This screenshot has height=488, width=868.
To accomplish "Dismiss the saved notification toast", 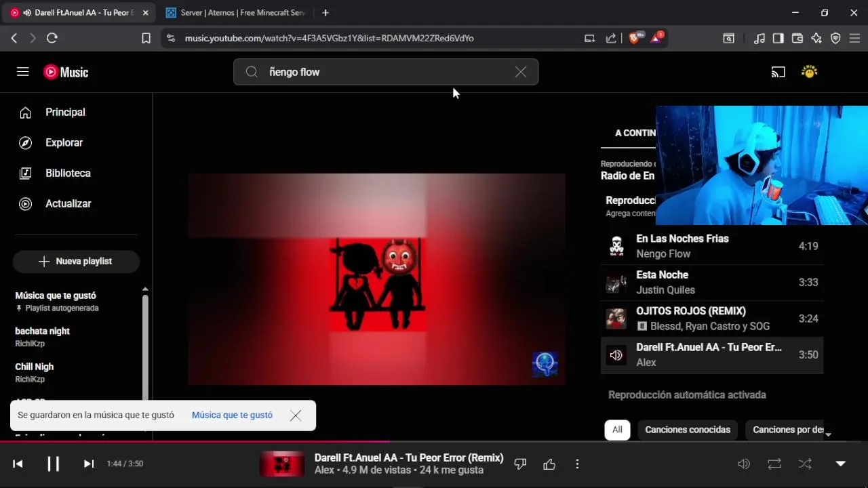I will point(296,415).
